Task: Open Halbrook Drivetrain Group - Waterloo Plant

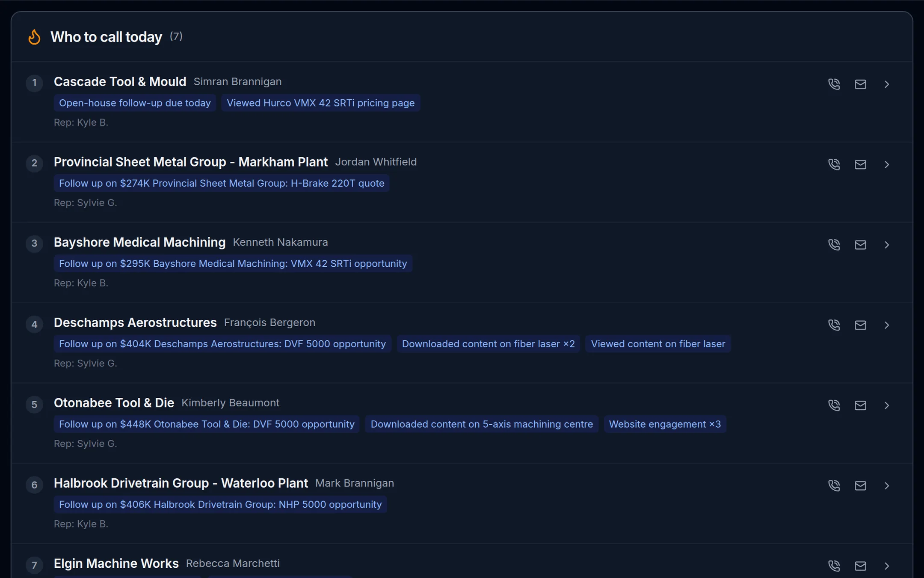Action: (x=181, y=483)
